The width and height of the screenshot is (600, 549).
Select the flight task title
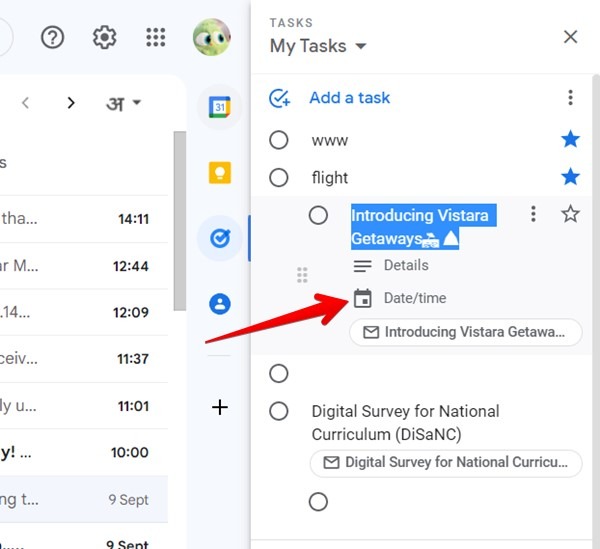tap(329, 178)
